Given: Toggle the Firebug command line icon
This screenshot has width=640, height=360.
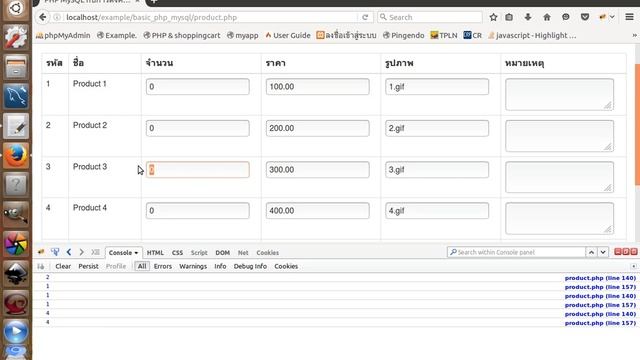Looking at the screenshot, I should [x=95, y=252].
